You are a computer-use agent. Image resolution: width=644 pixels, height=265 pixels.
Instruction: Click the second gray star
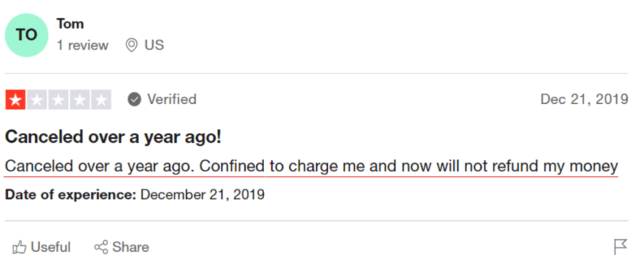[x=37, y=100]
